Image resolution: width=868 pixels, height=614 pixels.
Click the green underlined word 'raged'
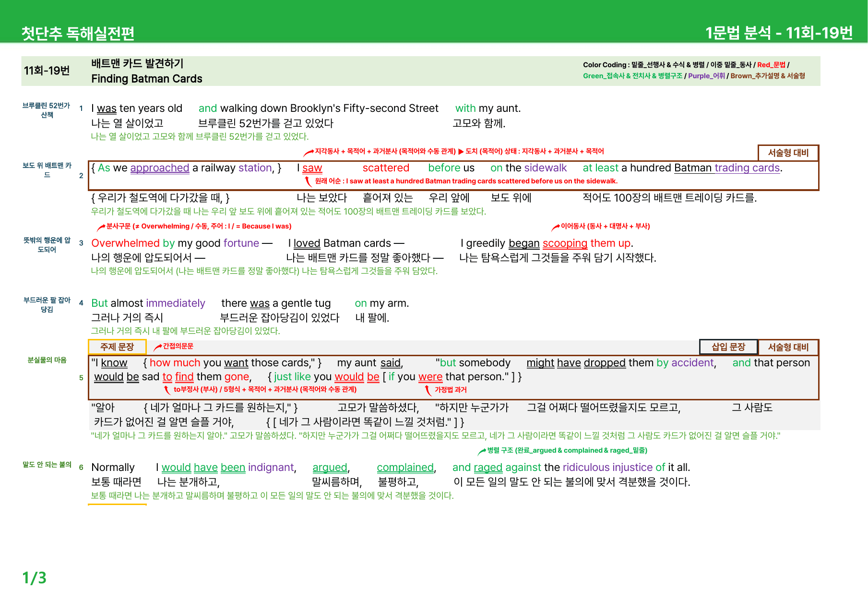(x=488, y=468)
